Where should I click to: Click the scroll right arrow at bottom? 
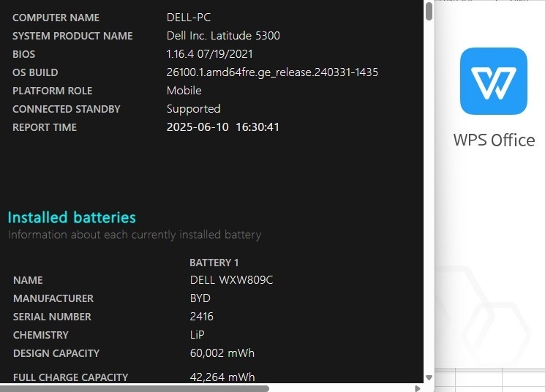(418, 388)
